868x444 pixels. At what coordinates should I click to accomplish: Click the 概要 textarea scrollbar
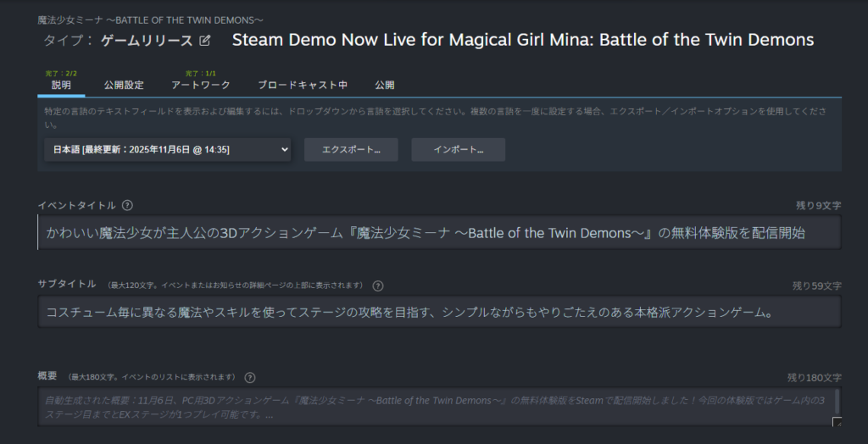coord(837,402)
